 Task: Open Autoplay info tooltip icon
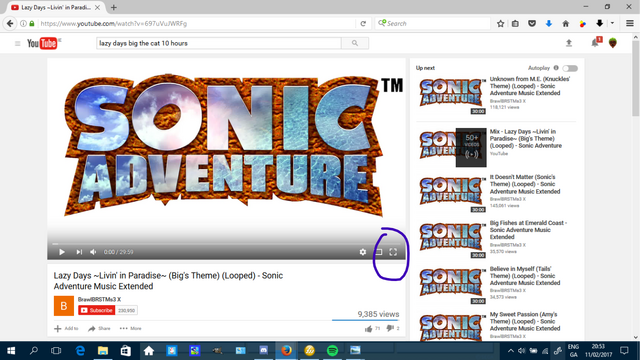point(556,68)
